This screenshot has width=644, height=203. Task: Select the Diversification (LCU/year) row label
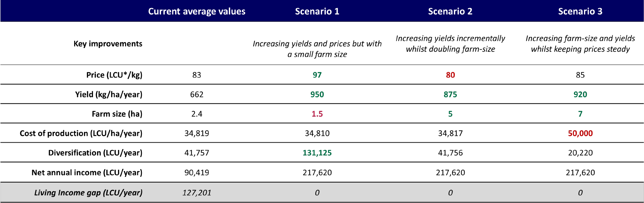point(95,153)
